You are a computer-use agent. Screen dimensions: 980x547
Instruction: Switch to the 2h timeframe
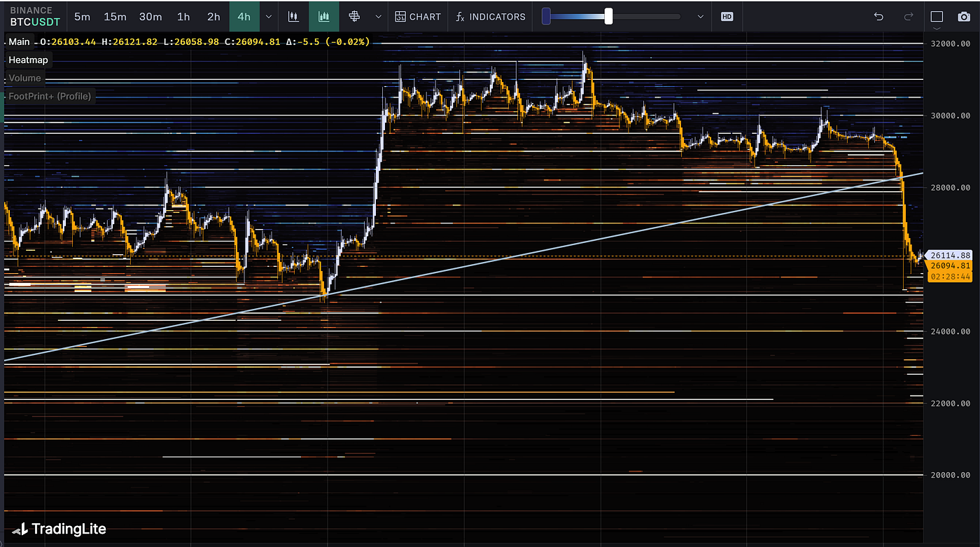[214, 16]
